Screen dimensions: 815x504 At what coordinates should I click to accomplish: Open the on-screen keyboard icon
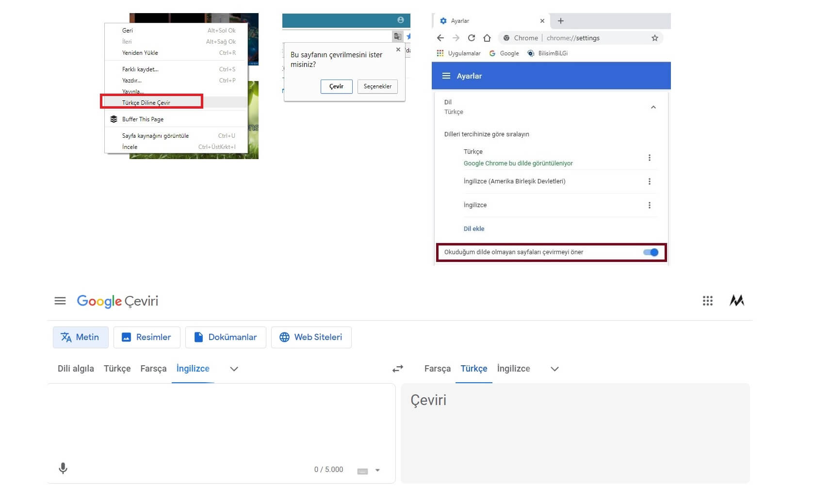coord(362,471)
